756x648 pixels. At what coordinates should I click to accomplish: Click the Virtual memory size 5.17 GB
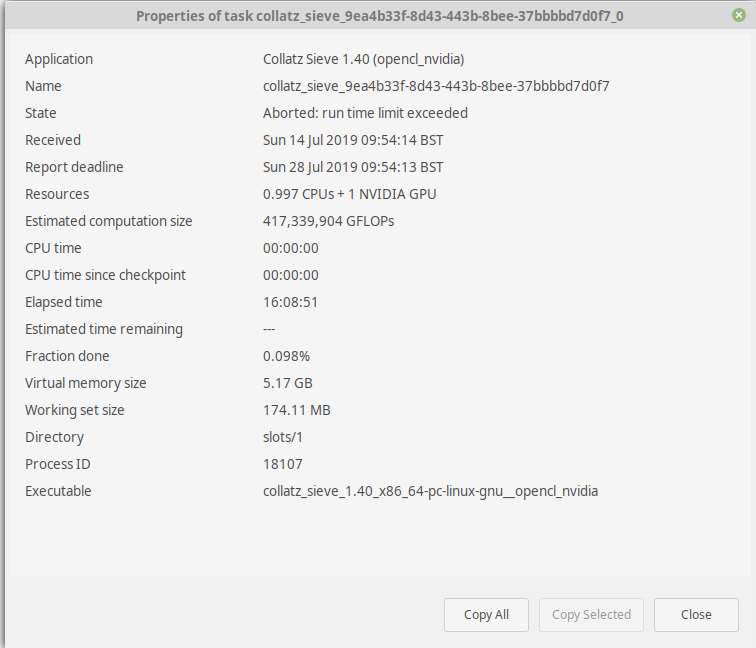coord(288,383)
